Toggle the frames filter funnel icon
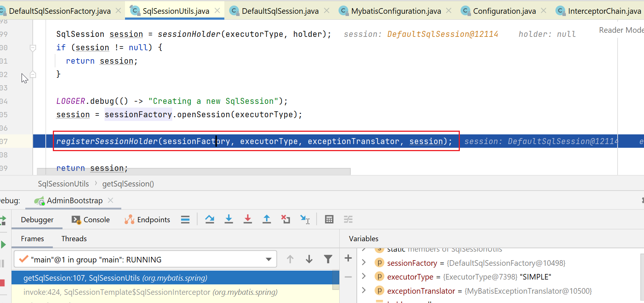The image size is (644, 303). 328,259
